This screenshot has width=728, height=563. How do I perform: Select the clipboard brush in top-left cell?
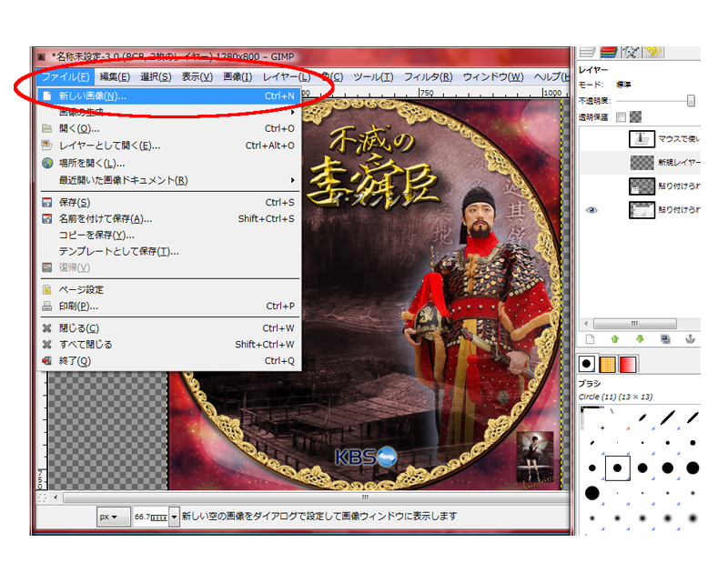pos(592,417)
